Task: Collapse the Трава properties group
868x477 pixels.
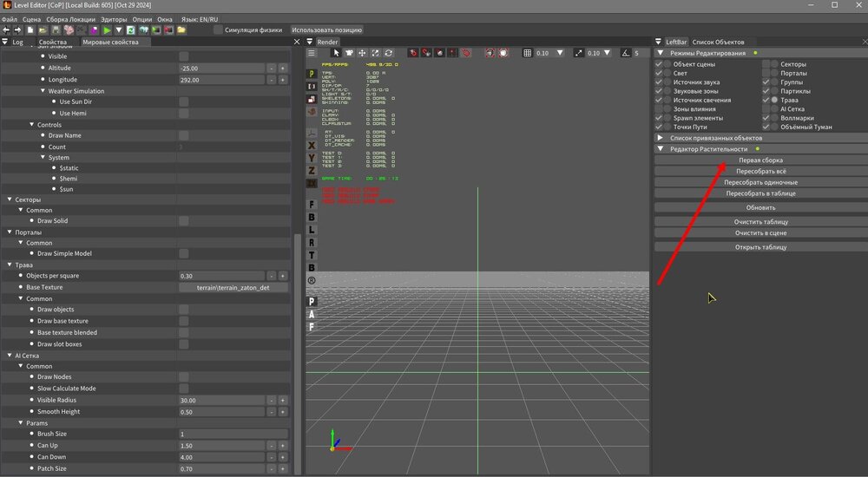Action: pyautogui.click(x=10, y=265)
